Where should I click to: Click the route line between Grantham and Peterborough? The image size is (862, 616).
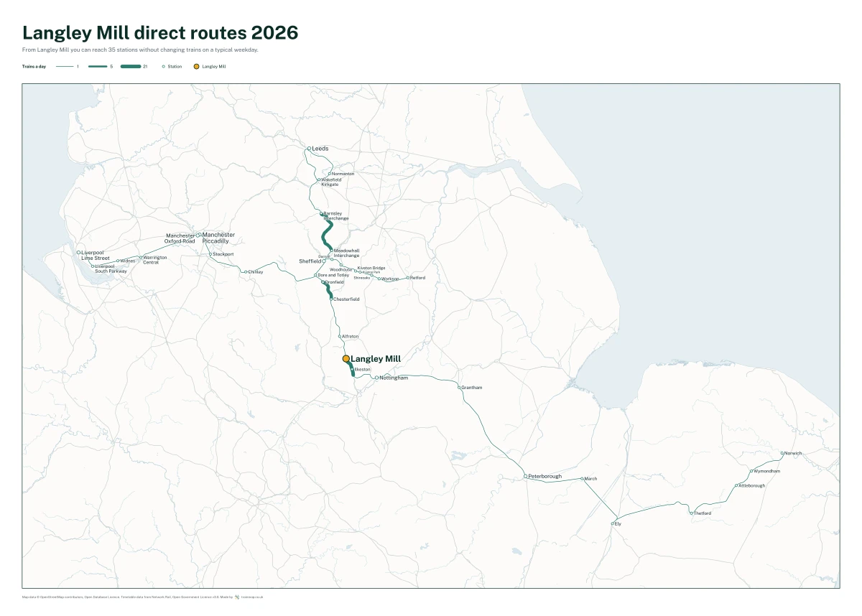488,435
